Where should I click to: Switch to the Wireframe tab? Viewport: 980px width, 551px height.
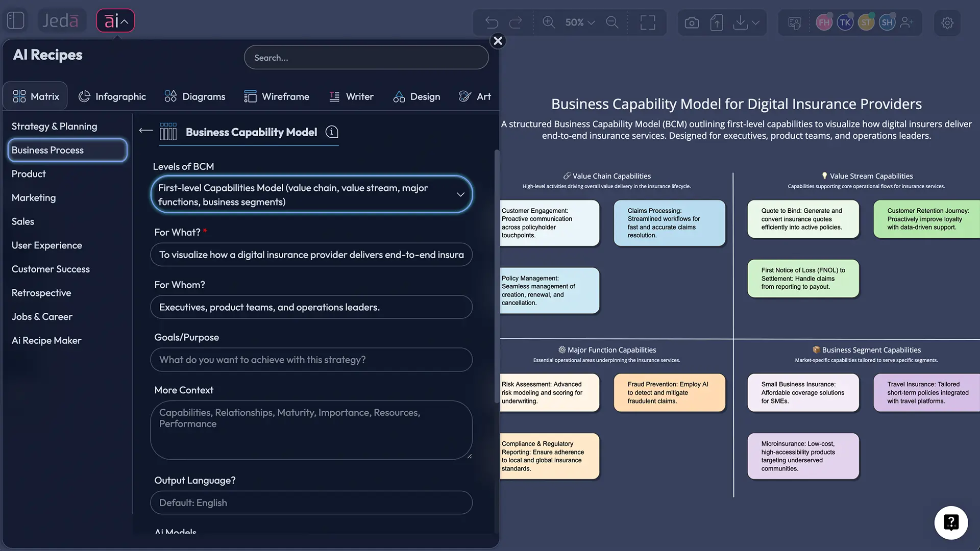click(277, 96)
